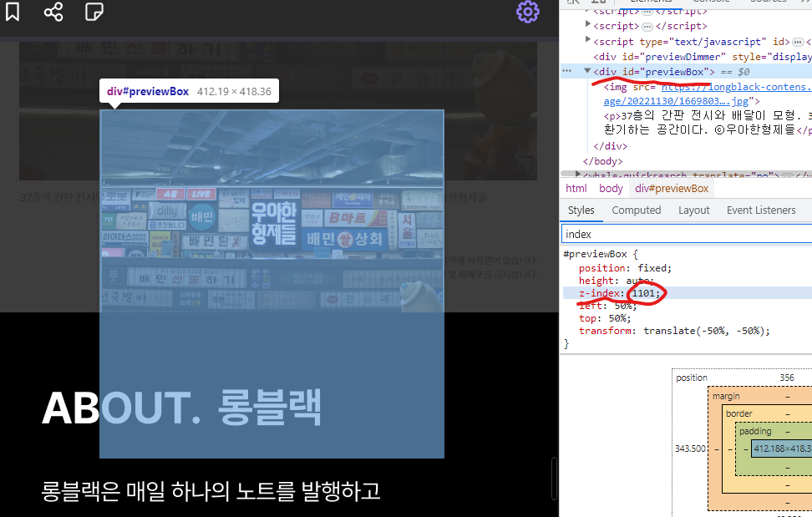Viewport: 812px width, 517px height.
Task: Focus the styles filter field containing index
Action: pyautogui.click(x=687, y=234)
